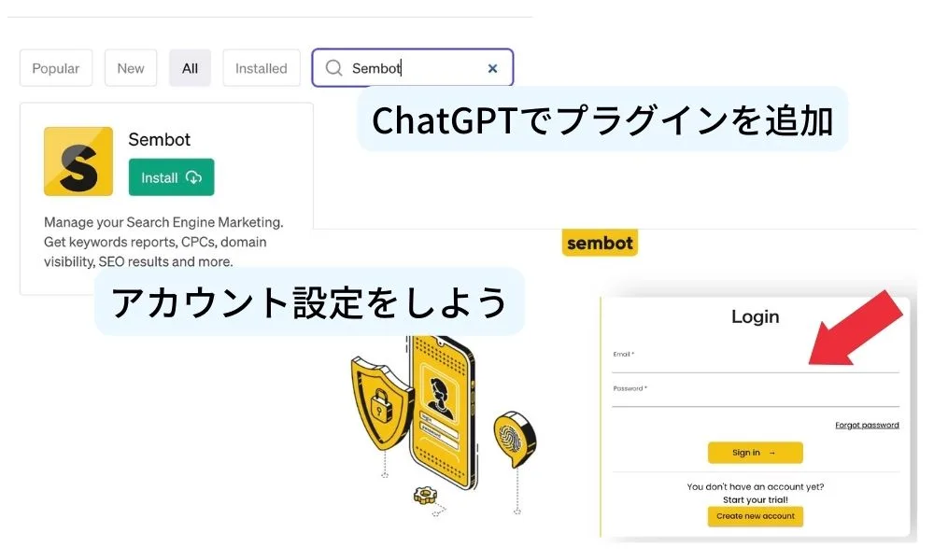Install the Sembot plugin
The height and width of the screenshot is (560, 934).
click(172, 177)
